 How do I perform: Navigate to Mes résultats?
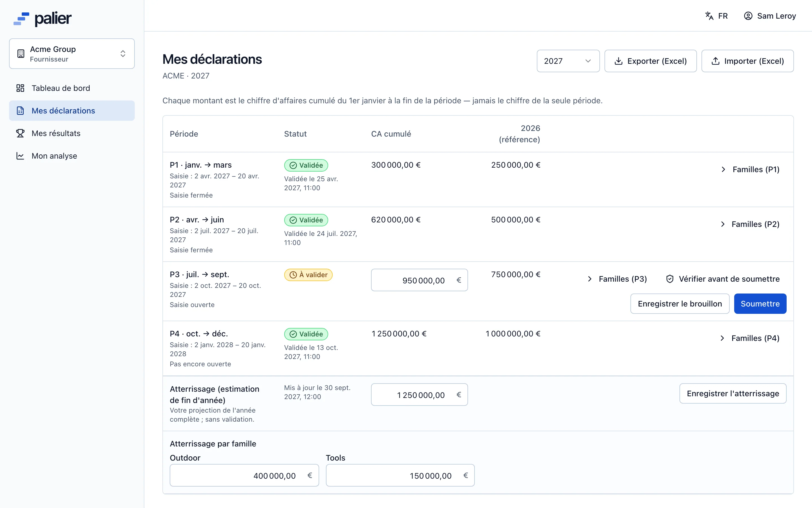click(x=72, y=133)
